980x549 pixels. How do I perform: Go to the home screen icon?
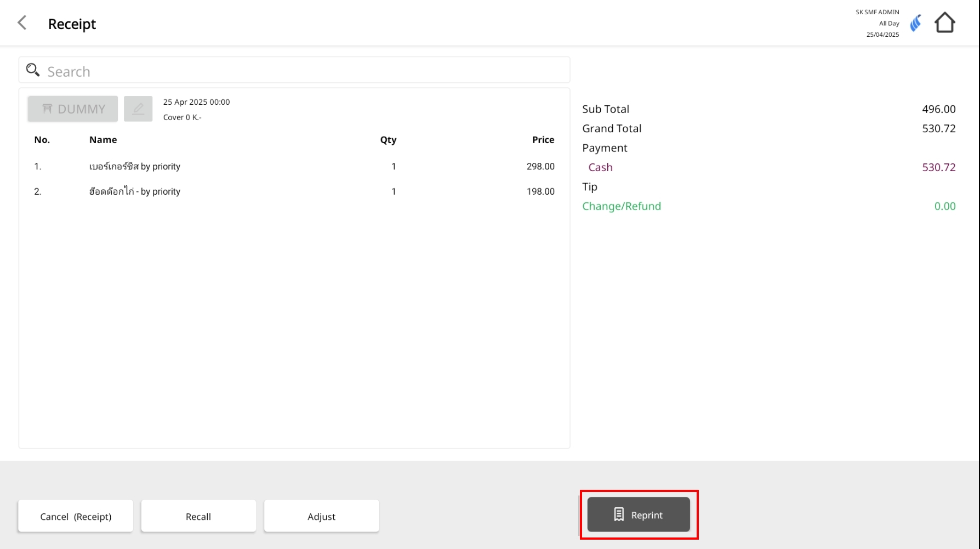(x=944, y=23)
